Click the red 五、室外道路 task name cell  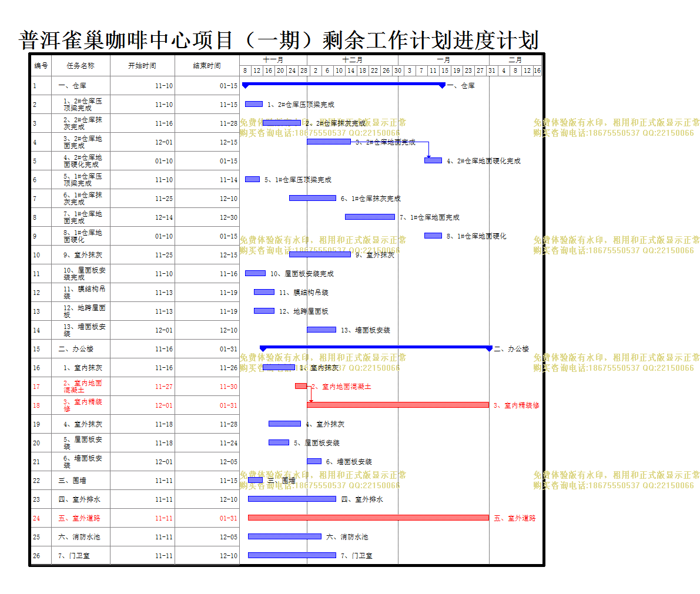81,518
